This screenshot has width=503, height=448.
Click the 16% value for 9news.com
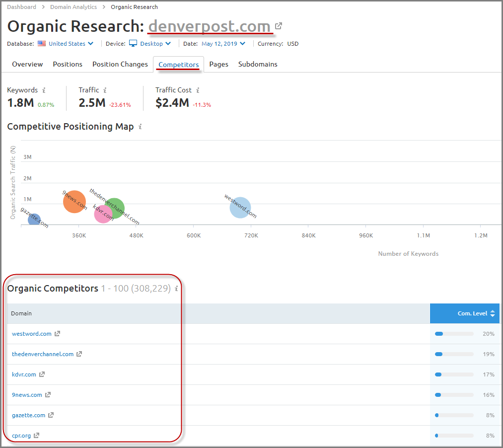pos(489,395)
